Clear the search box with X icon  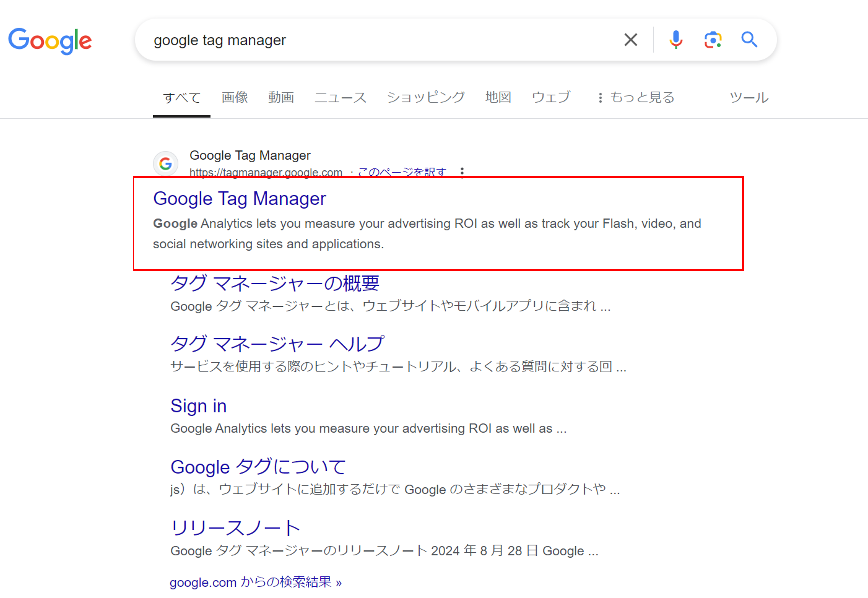630,40
